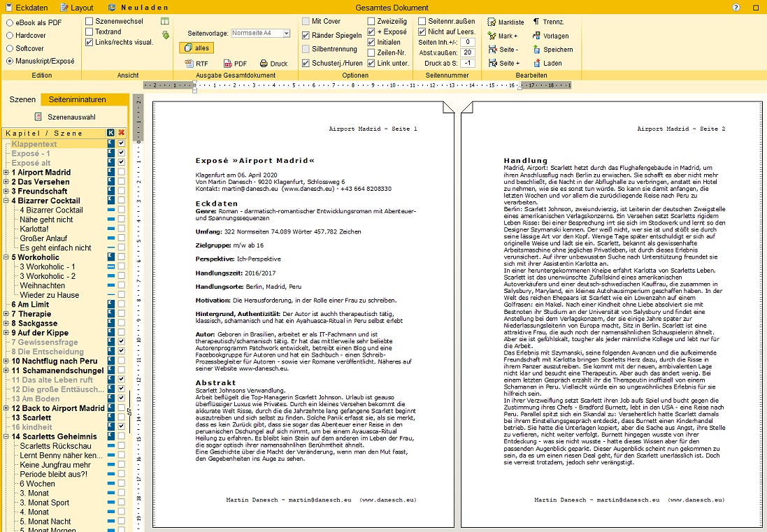Screen dimensions: 767x532
Task: Click the help question mark icon
Action: pyautogui.click(x=736, y=7)
